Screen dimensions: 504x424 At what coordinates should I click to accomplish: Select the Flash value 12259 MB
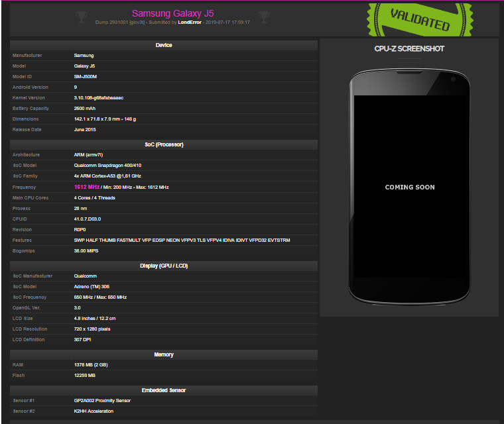coord(84,376)
